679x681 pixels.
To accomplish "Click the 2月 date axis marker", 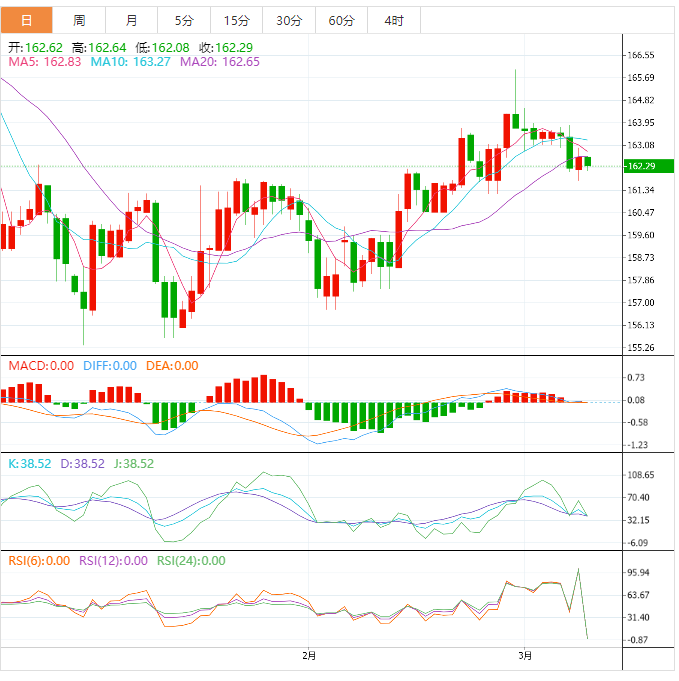I will point(309,655).
